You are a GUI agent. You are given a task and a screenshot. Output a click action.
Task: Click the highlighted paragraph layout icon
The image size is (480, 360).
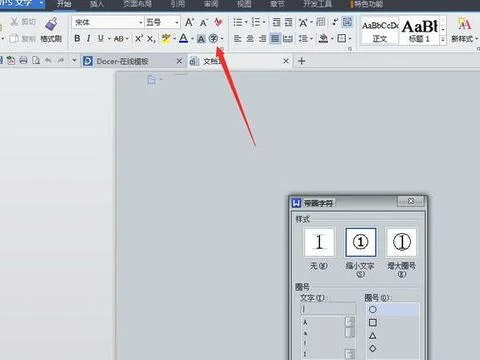click(x=347, y=22)
